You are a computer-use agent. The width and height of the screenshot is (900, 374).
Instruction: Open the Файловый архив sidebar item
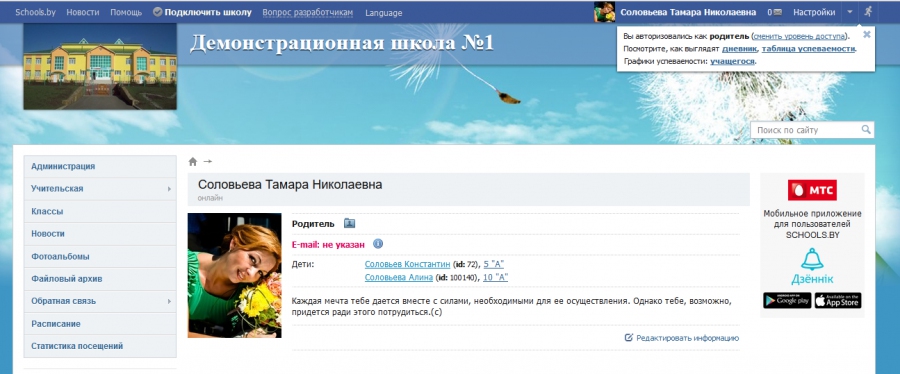(x=100, y=279)
